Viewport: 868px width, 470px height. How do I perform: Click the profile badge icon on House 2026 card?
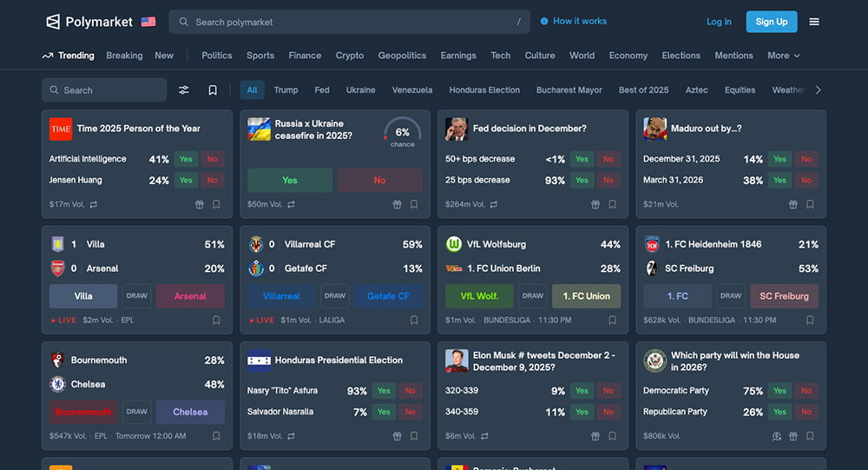point(776,435)
